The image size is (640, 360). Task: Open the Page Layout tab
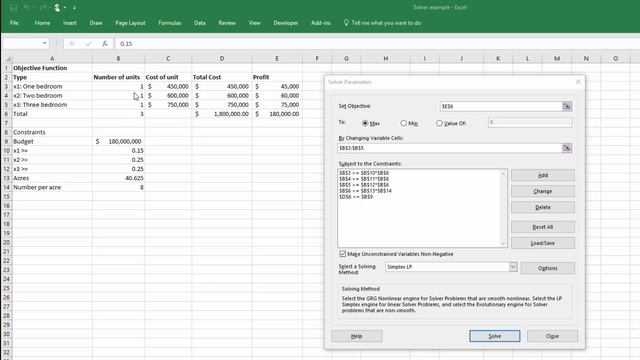130,23
